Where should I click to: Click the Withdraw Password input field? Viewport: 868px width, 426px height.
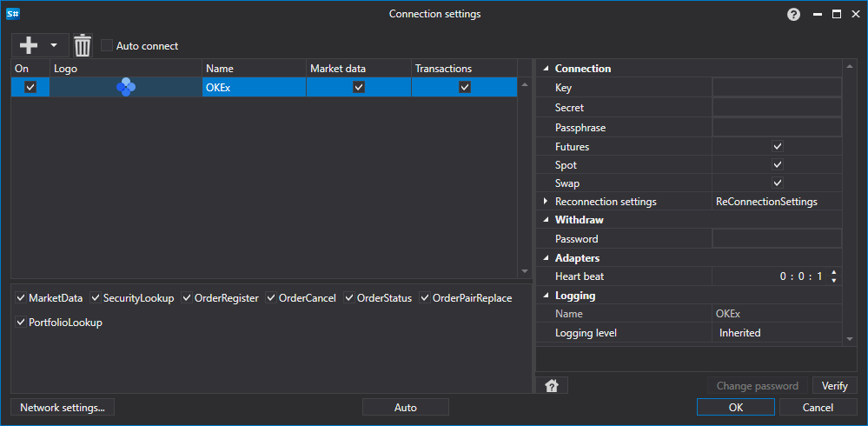pyautogui.click(x=777, y=239)
